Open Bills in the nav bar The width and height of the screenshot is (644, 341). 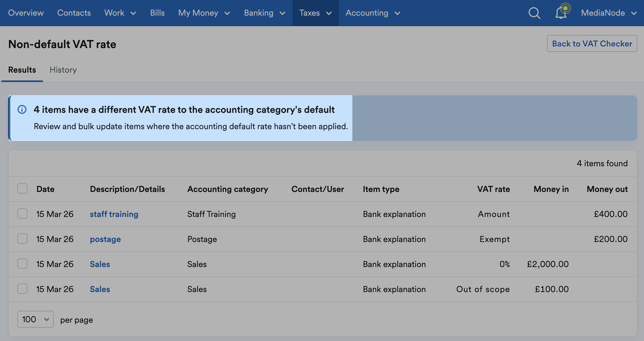point(157,13)
